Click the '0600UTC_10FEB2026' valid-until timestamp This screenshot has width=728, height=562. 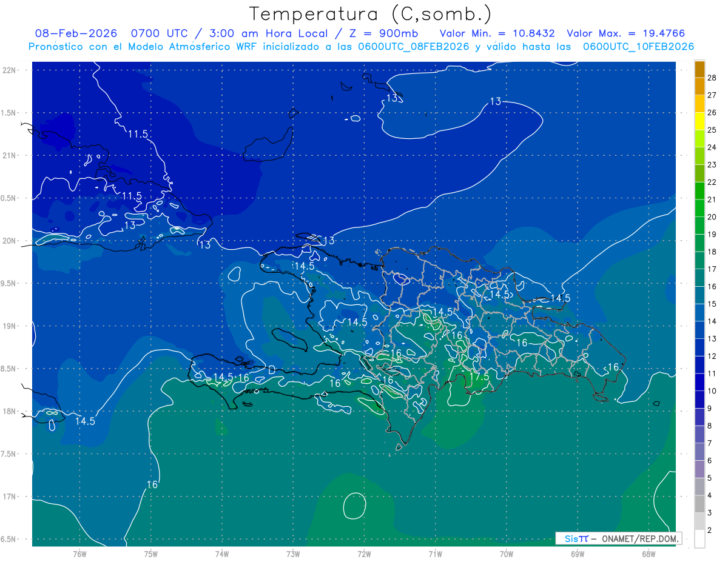(x=638, y=47)
